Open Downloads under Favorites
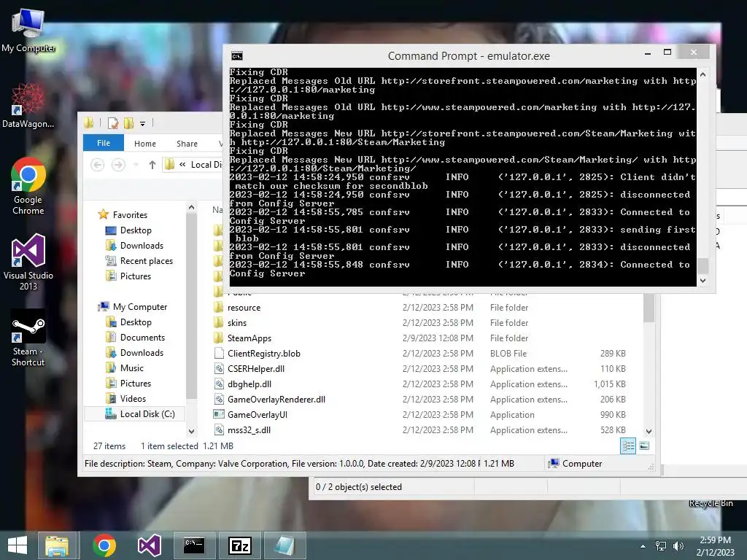Image resolution: width=747 pixels, height=560 pixels. [142, 245]
